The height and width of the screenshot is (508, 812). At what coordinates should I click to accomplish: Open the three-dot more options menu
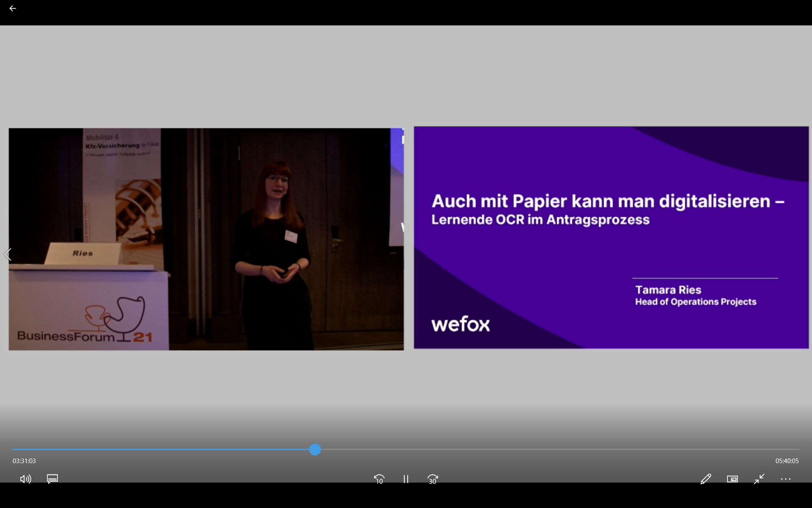(786, 479)
